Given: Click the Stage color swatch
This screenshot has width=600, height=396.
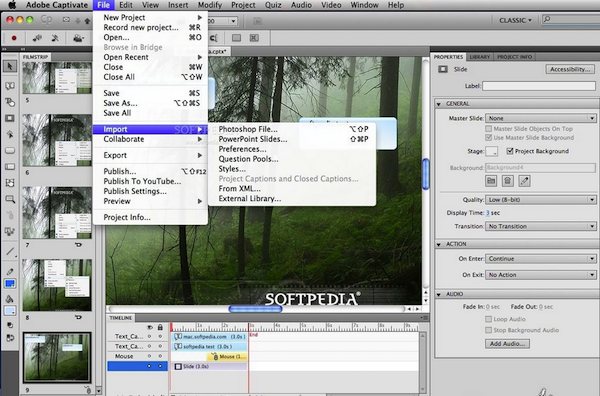Looking at the screenshot, I should pyautogui.click(x=492, y=151).
